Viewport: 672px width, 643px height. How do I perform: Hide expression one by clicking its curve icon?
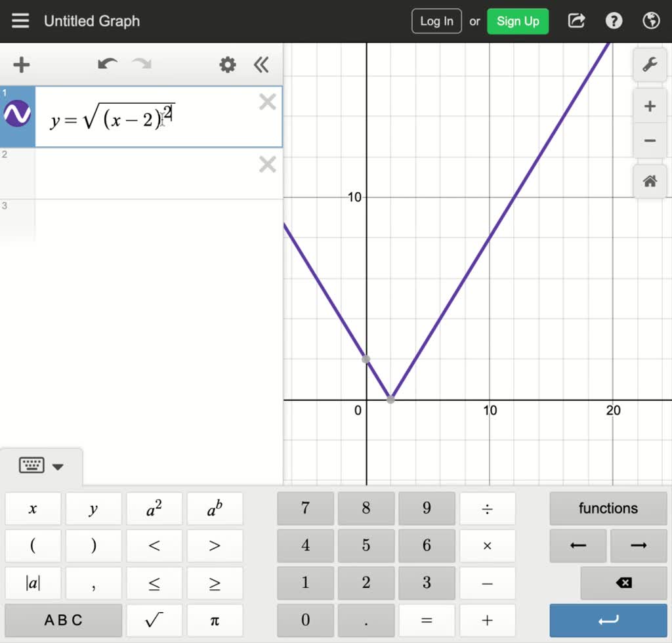coord(16,113)
